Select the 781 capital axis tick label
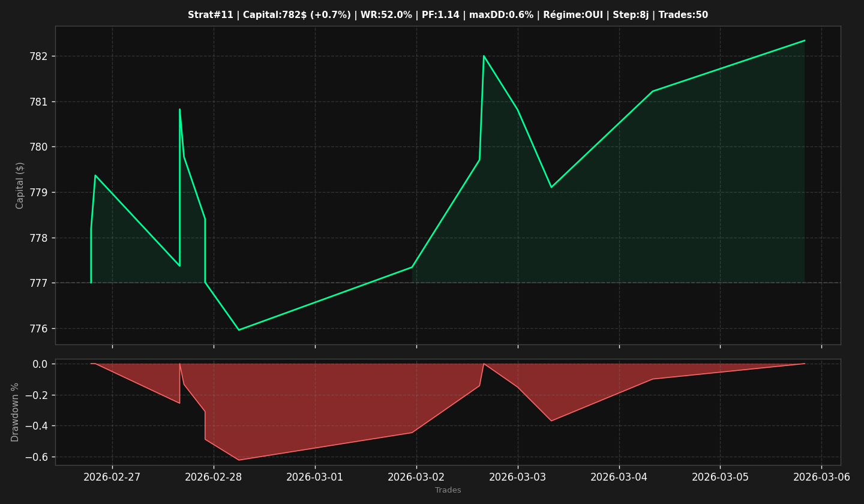This screenshot has height=504, width=864. 39,102
